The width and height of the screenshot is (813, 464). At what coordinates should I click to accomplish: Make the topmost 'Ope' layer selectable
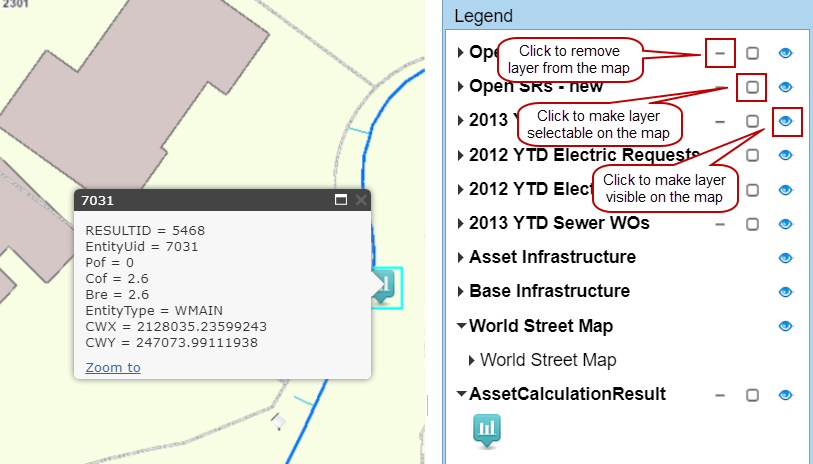pyautogui.click(x=752, y=53)
